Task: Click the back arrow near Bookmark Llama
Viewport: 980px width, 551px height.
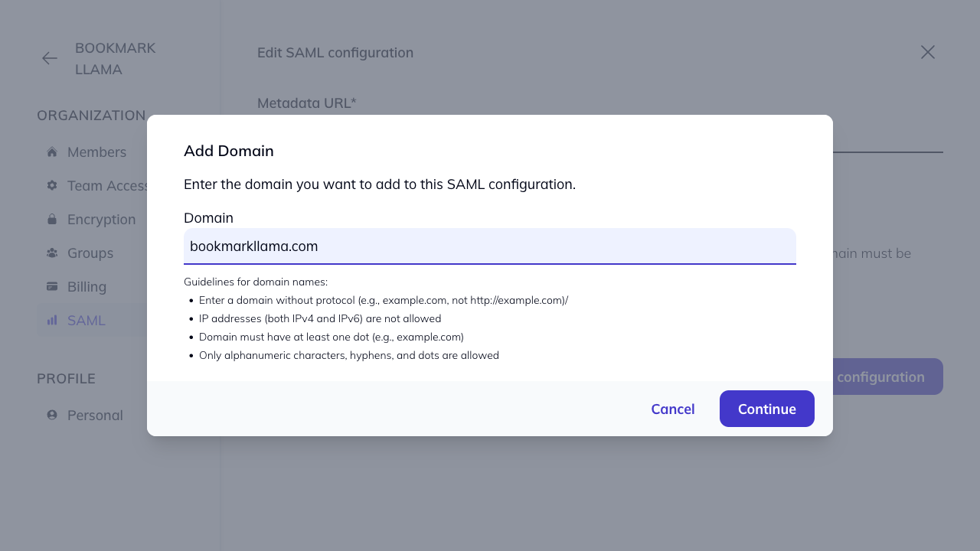Action: 49,57
